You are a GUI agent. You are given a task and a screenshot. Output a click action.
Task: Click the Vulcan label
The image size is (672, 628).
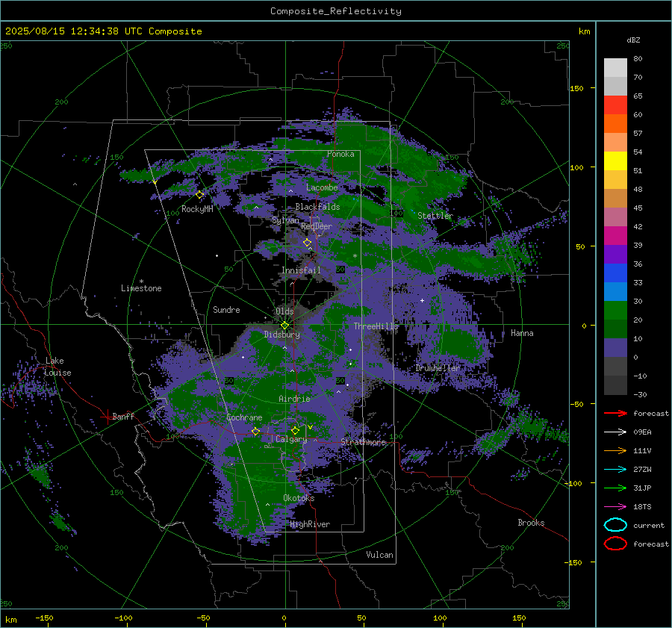click(x=379, y=554)
